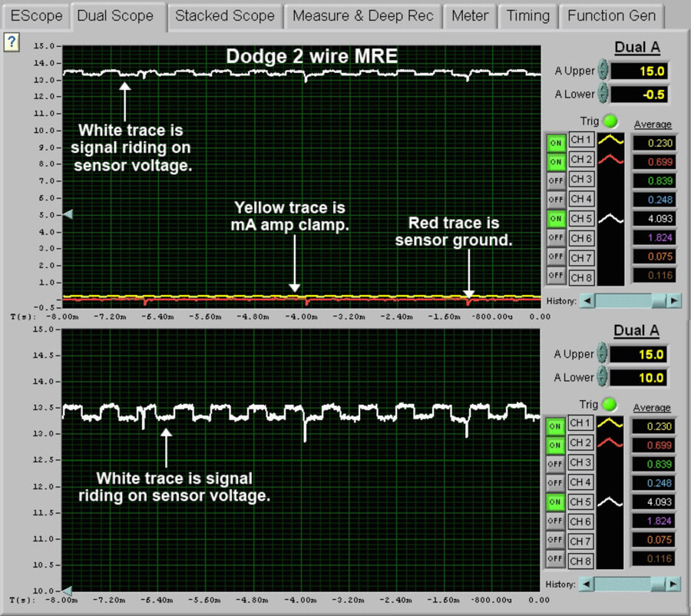Image resolution: width=691 pixels, height=616 pixels.
Task: Edit the bottom scope A Upper value 15.0
Action: pyautogui.click(x=638, y=355)
